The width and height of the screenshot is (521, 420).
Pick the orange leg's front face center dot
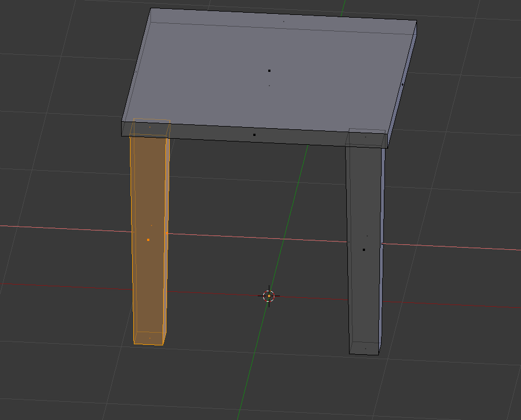pyautogui.click(x=148, y=240)
